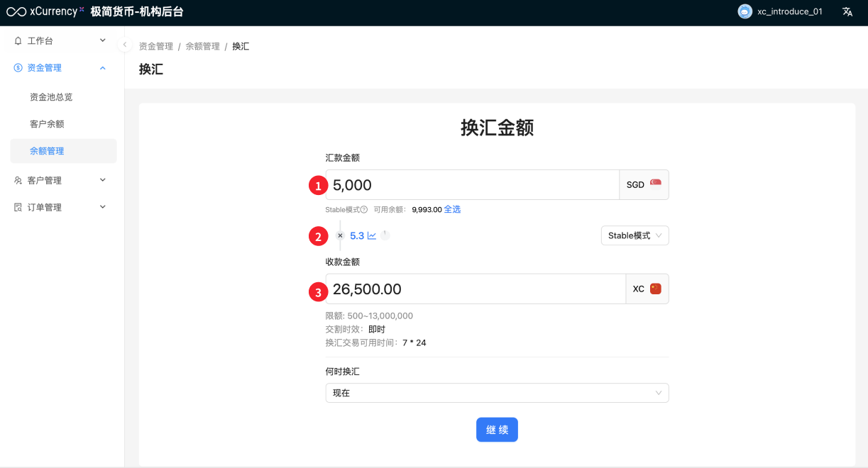
Task: Click the Singapore flag icon
Action: [656, 184]
